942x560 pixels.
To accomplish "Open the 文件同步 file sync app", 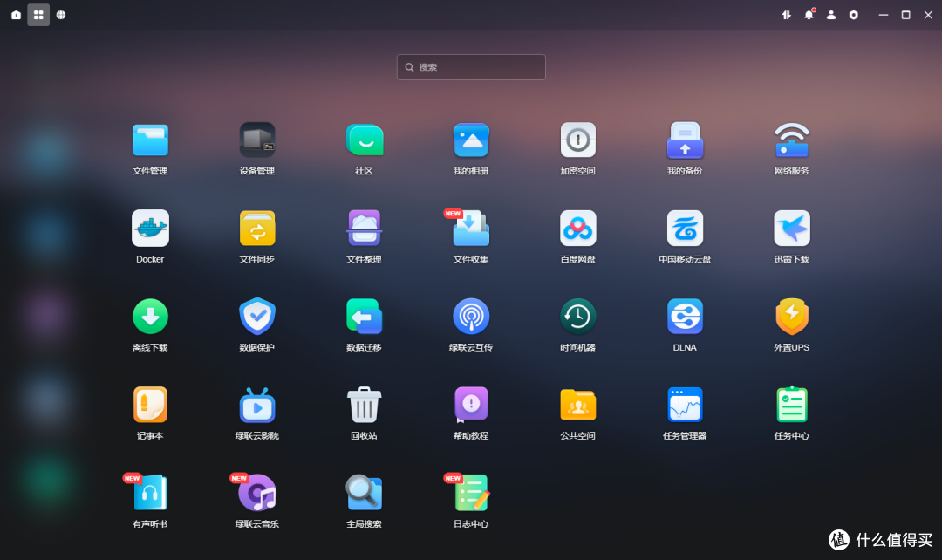I will pos(257,229).
